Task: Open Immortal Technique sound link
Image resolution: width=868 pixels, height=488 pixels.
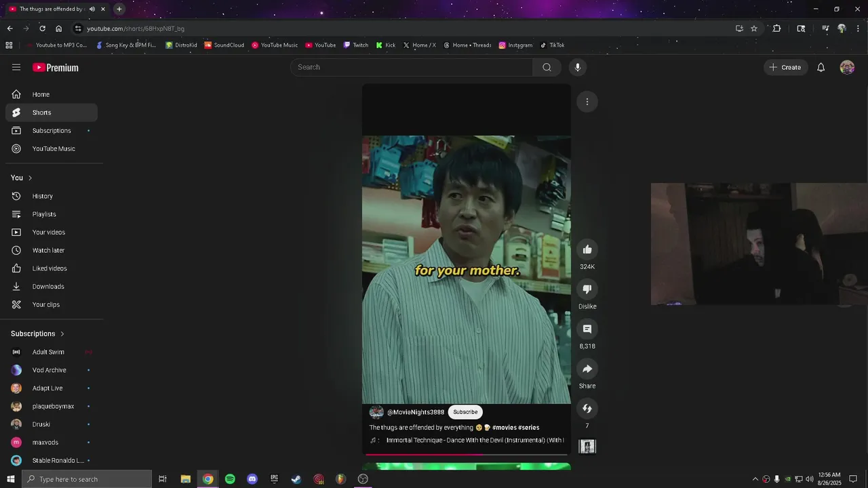Action: point(475,440)
